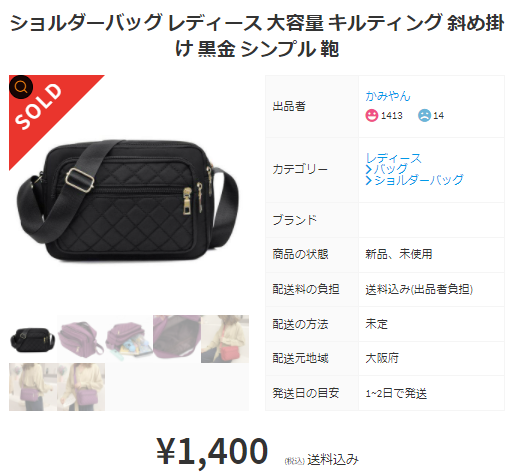Select model with purple bag, bottom-left thumbnail

(33, 387)
